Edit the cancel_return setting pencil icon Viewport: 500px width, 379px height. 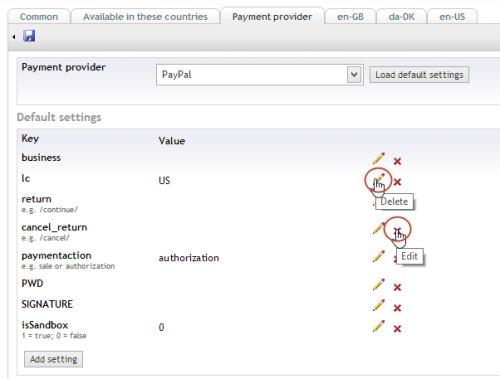(x=378, y=229)
